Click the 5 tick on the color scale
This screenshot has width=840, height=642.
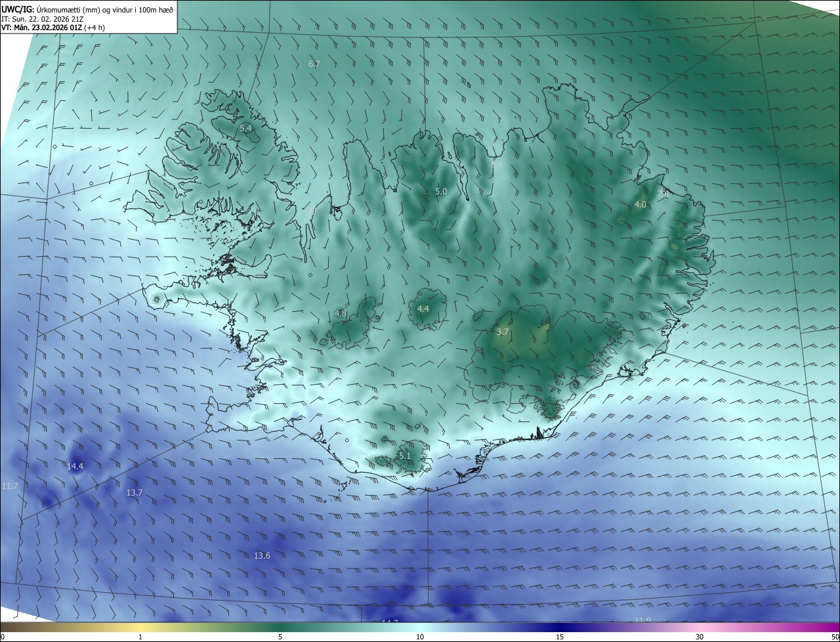point(280,637)
